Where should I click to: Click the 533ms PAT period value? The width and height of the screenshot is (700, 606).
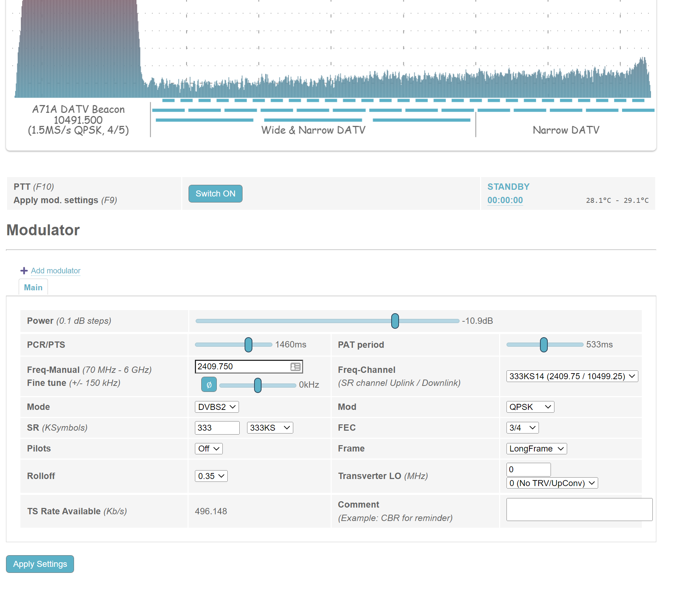click(600, 345)
